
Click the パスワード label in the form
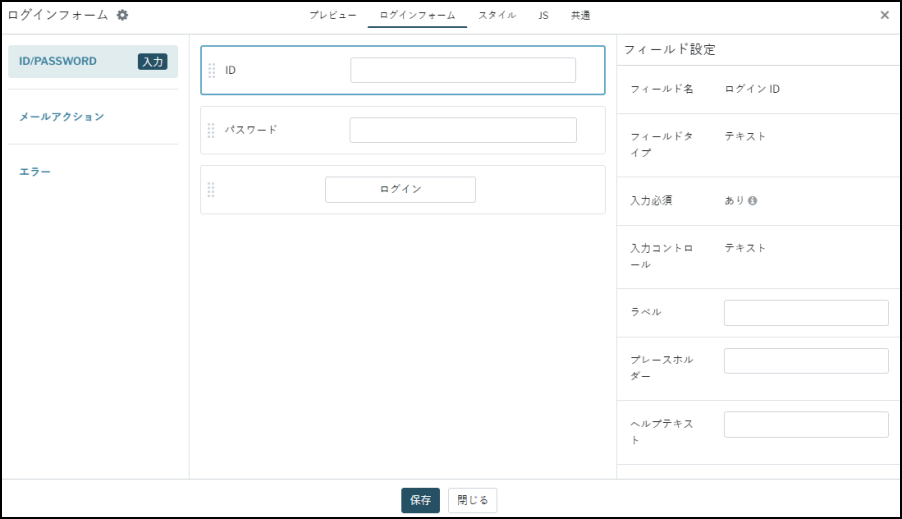coord(251,130)
